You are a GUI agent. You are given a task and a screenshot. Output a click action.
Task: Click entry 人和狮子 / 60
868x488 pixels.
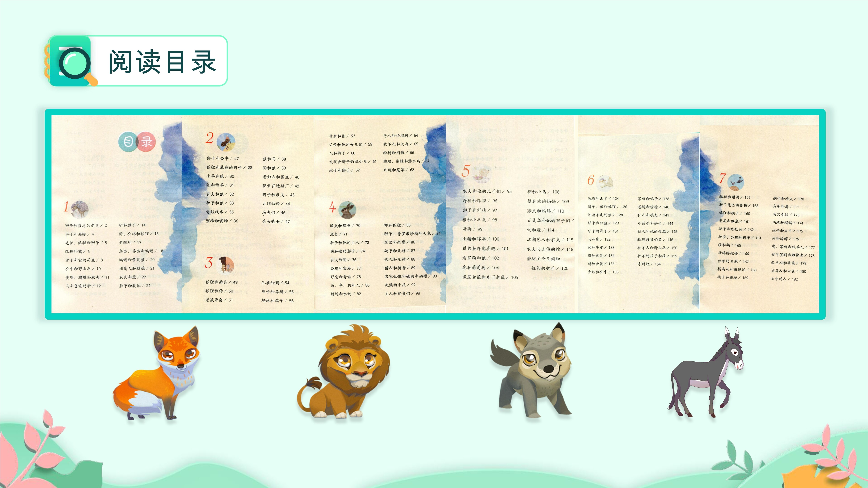click(x=342, y=153)
